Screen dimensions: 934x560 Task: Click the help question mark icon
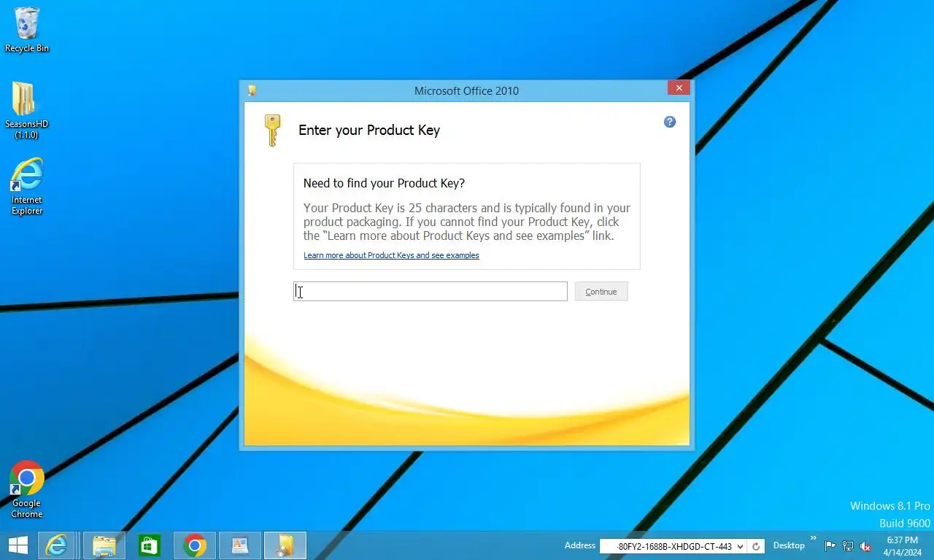pos(669,122)
